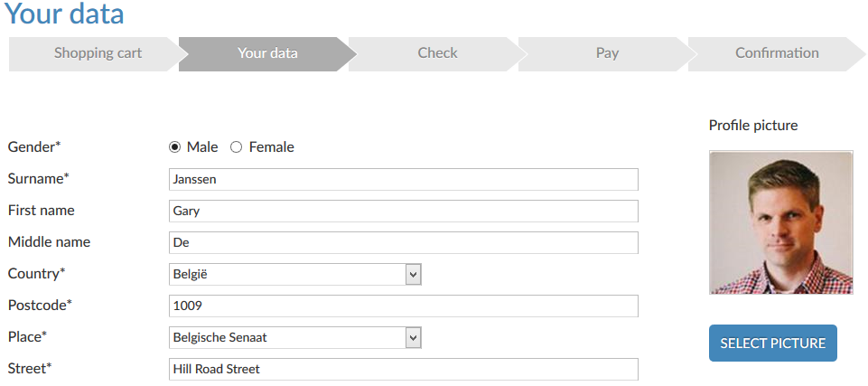This screenshot has width=868, height=386.
Task: Click the First name field with Gary
Action: click(x=403, y=211)
